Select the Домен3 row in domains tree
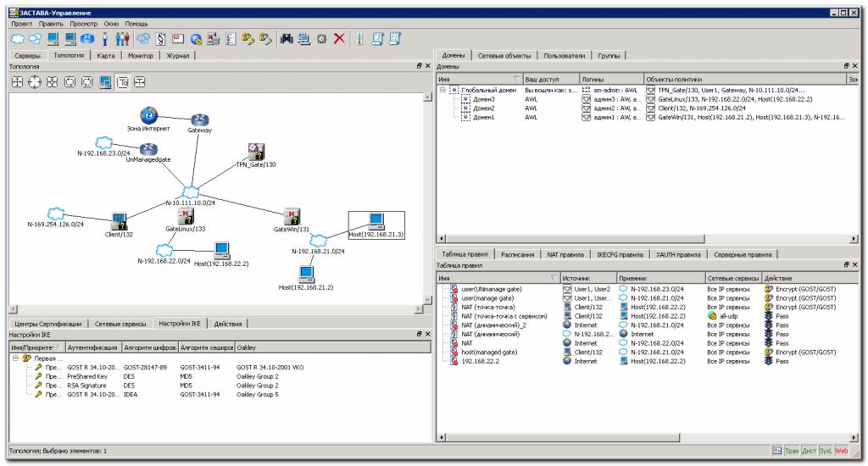The image size is (868, 466). pyautogui.click(x=484, y=99)
